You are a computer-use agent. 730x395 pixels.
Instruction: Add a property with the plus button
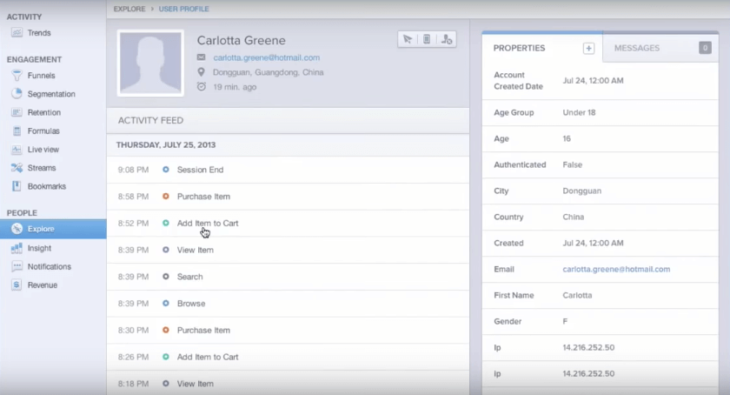pos(588,48)
